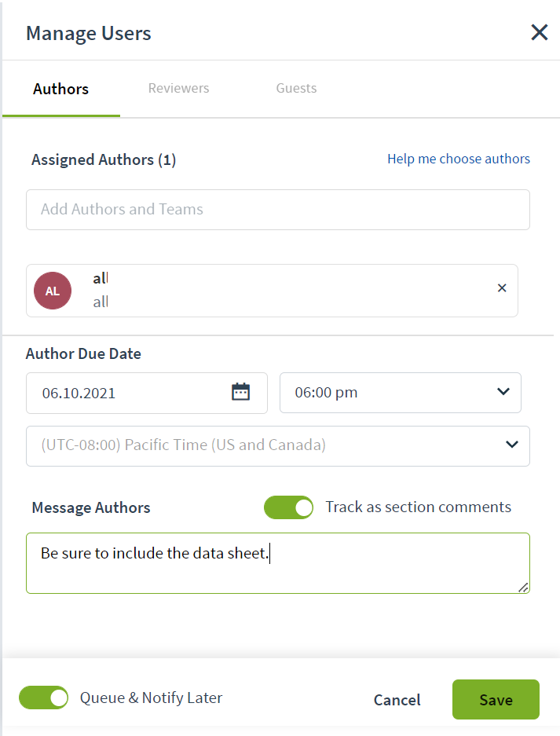This screenshot has width=560, height=736.
Task: Click the due date field 06.10.2021
Action: pyautogui.click(x=147, y=393)
